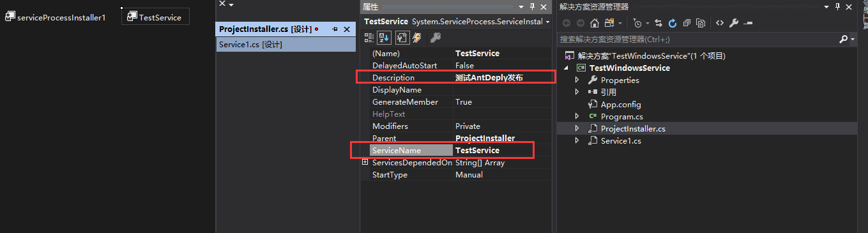
Task: Select ProjectInstaller.cs in Solution Explorer
Action: click(627, 128)
